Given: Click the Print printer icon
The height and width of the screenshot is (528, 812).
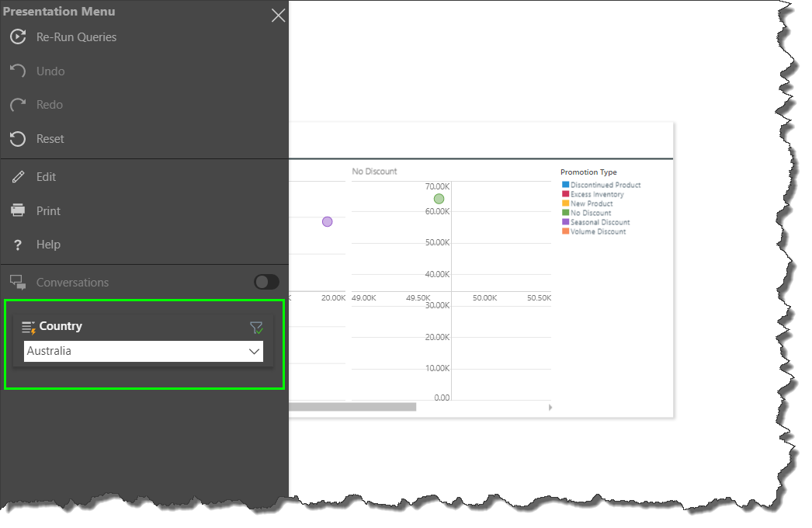Looking at the screenshot, I should tap(17, 210).
